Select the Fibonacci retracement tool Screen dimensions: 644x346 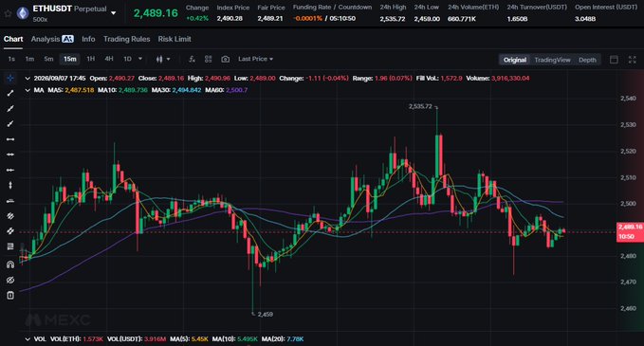point(10,246)
